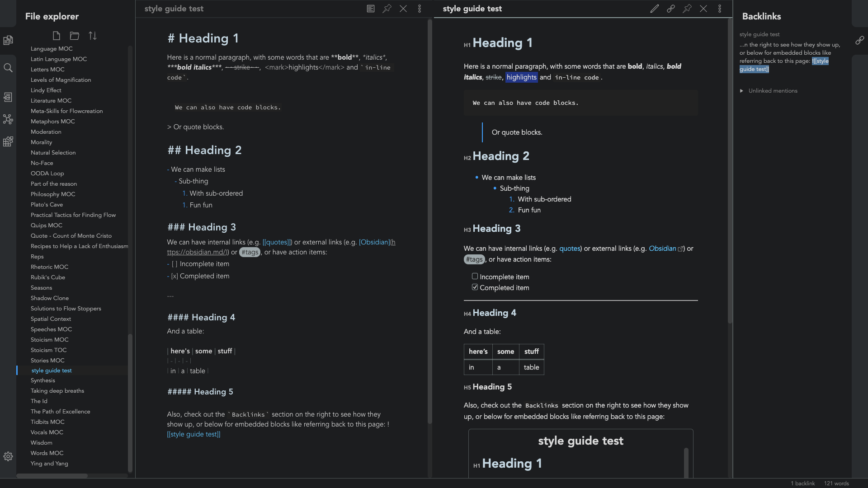This screenshot has height=488, width=868.
Task: Click the Backlinks panel header
Action: click(761, 16)
